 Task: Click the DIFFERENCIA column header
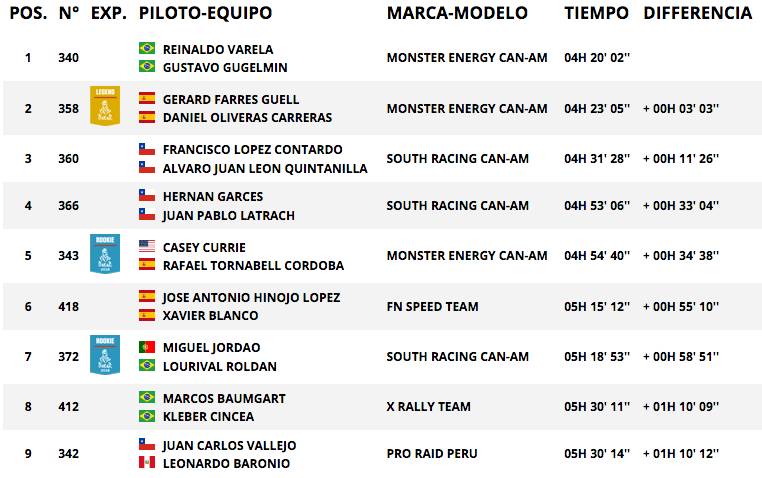(x=697, y=13)
